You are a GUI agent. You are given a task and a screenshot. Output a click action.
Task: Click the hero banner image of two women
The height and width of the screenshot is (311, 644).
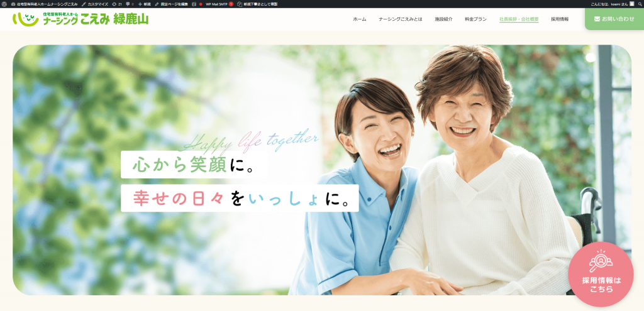coord(322,170)
